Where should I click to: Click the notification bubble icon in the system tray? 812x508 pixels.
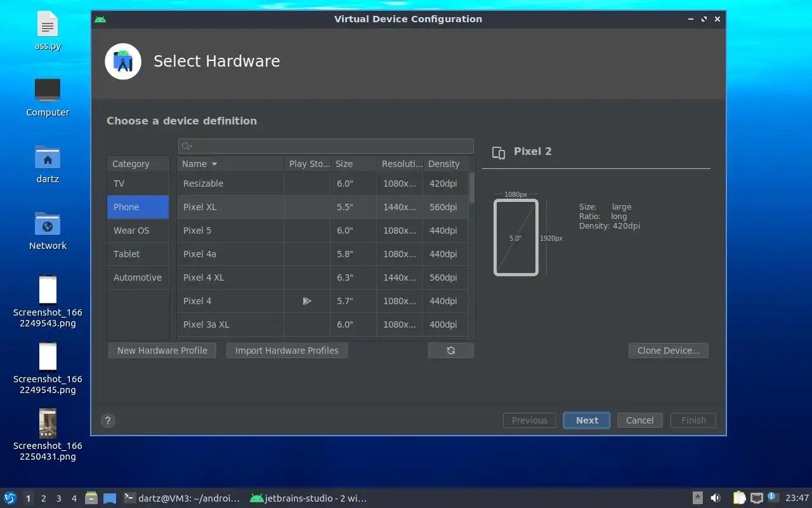772,497
